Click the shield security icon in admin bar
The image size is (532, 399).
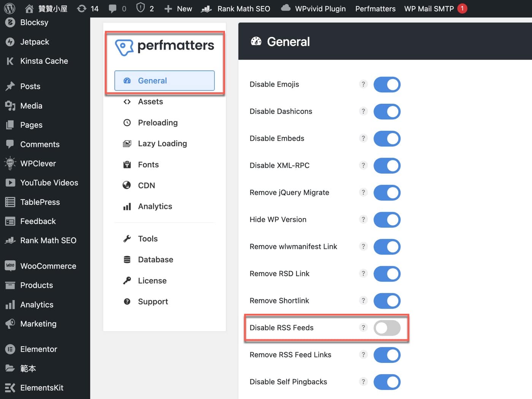click(x=141, y=8)
